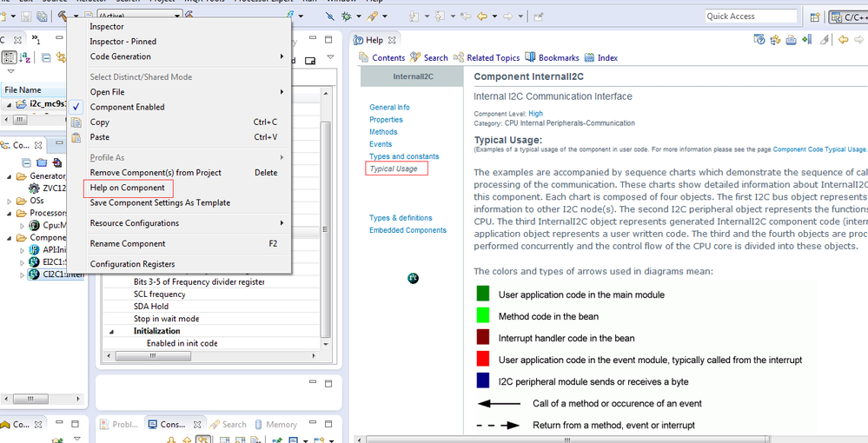Choose Help on Component menu item
This screenshot has width=868, height=443.
click(x=128, y=188)
